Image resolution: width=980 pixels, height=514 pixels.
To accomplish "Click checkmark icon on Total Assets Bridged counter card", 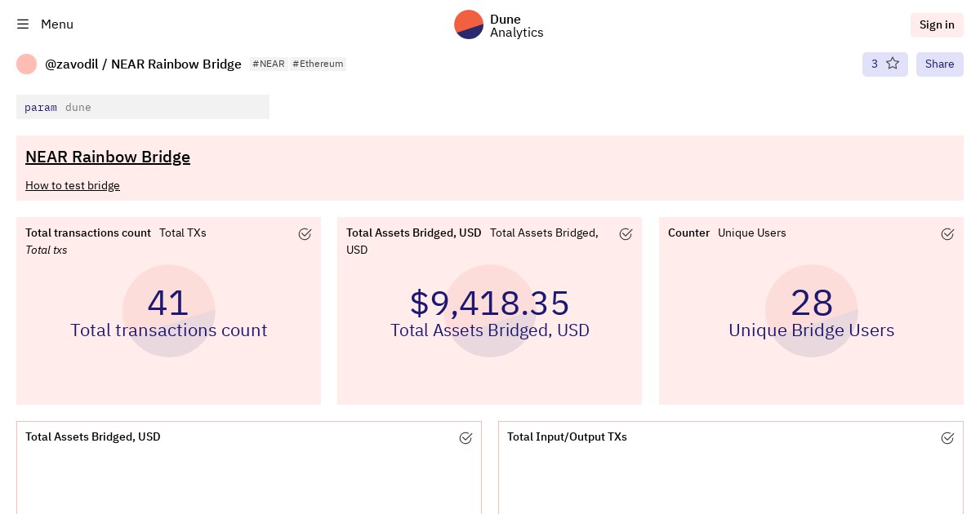I will click(626, 234).
